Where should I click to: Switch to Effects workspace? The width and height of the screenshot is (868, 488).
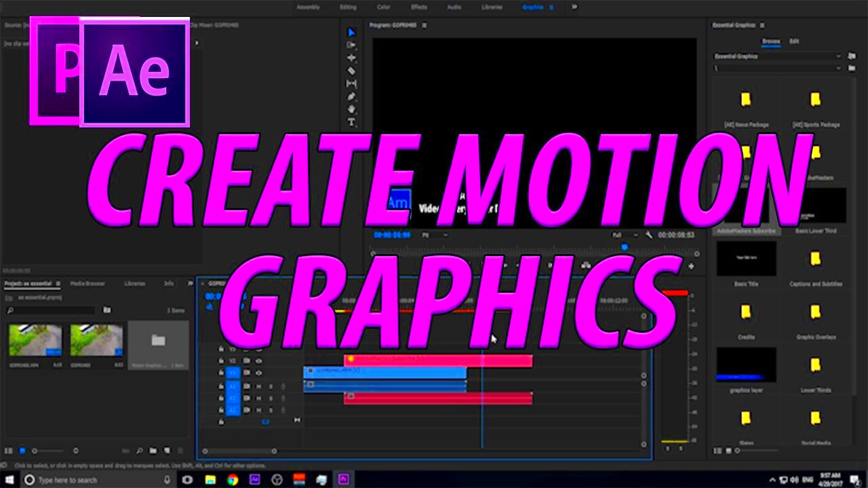419,7
